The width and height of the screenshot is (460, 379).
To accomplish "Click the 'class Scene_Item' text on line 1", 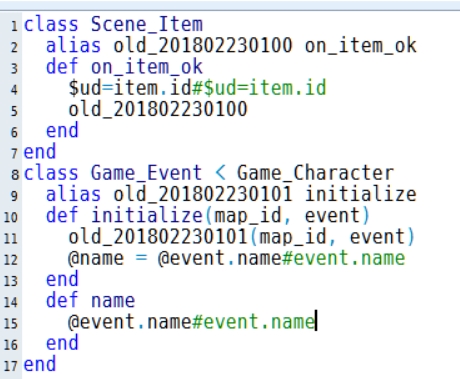I will 113,24.
